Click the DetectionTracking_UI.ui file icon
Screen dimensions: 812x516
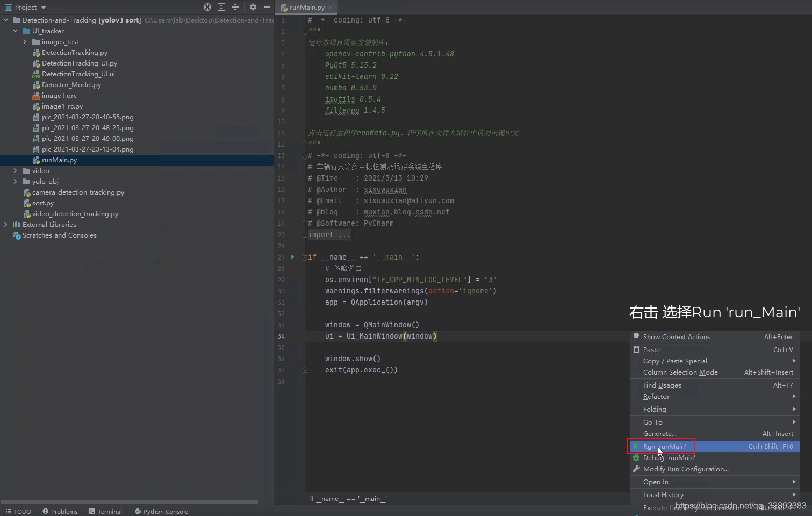(37, 74)
